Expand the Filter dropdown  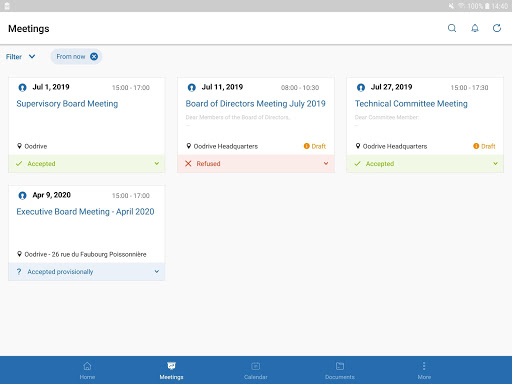point(20,57)
